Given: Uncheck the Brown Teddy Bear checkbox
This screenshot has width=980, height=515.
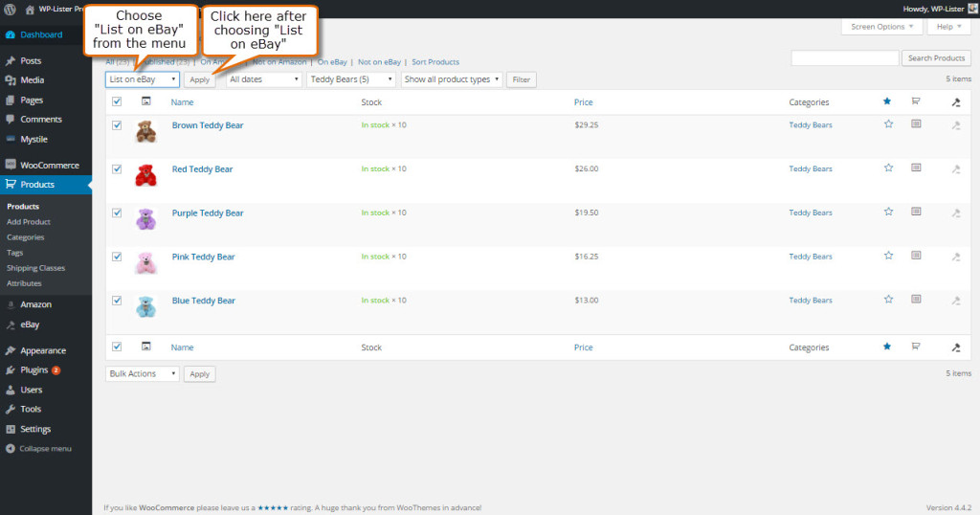Looking at the screenshot, I should (x=117, y=125).
